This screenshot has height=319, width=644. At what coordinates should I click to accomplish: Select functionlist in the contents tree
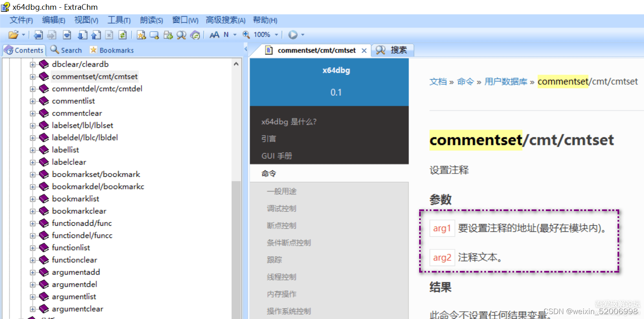pos(71,247)
